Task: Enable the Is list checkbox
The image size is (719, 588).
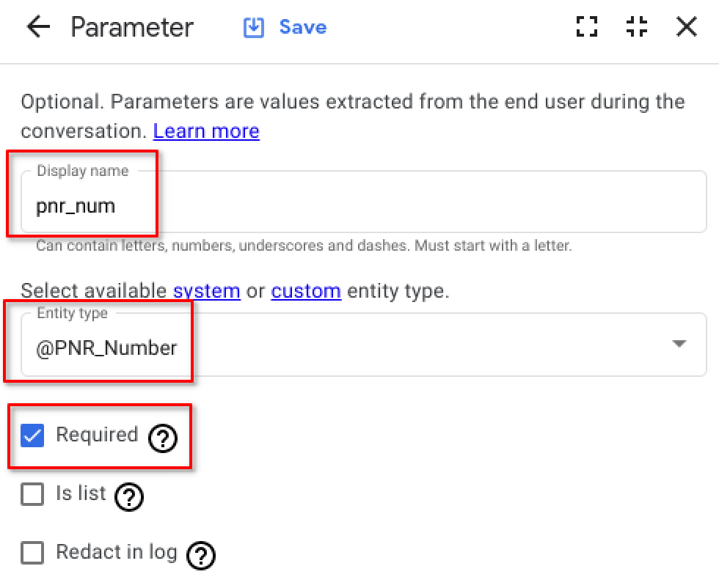Action: pyautogui.click(x=32, y=494)
